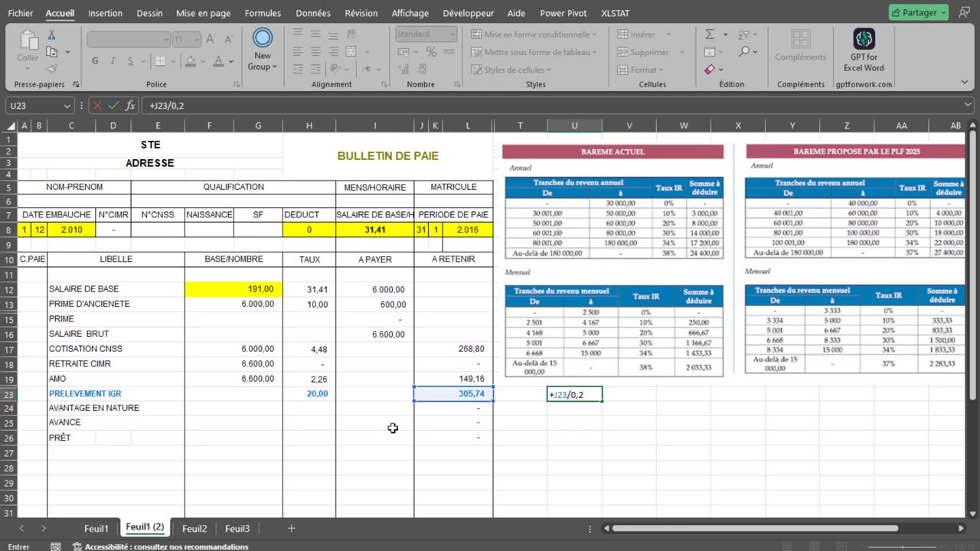This screenshot has height=551, width=980.
Task: Center text horizontally in Alignement group
Action: (315, 52)
